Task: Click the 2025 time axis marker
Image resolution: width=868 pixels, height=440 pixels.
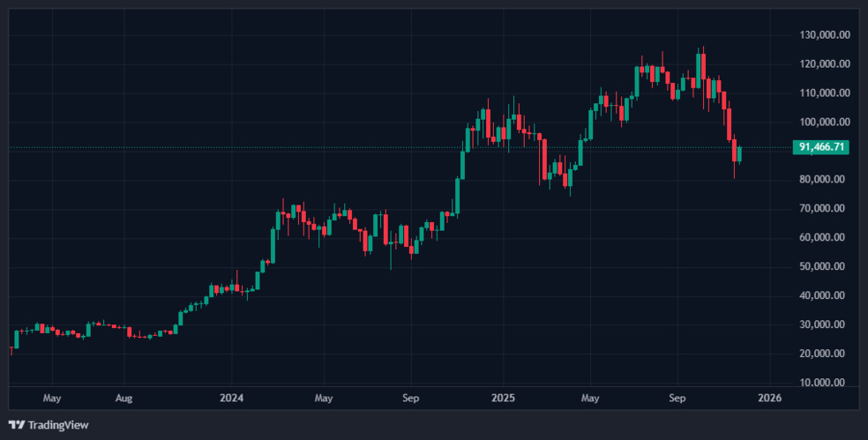Action: tap(502, 399)
